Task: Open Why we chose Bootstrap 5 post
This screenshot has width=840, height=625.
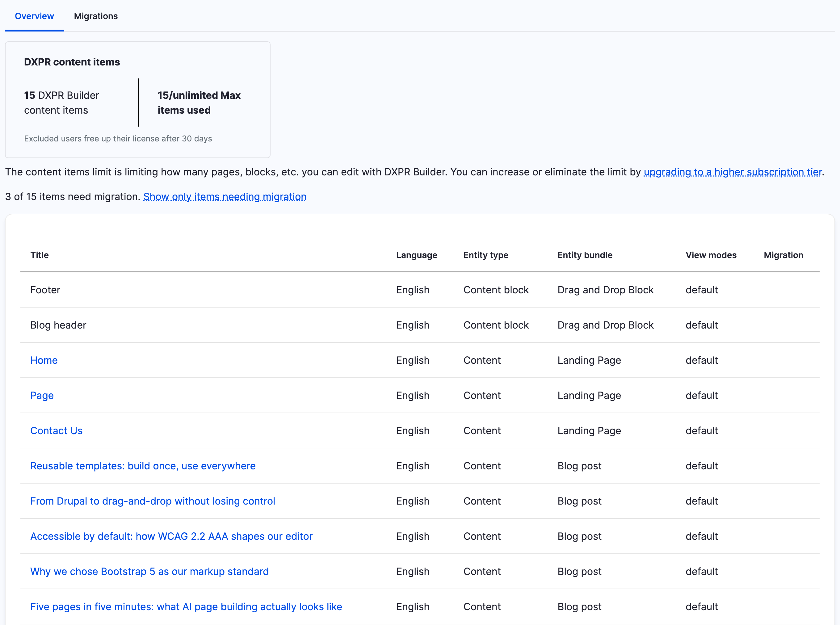Action: (149, 571)
